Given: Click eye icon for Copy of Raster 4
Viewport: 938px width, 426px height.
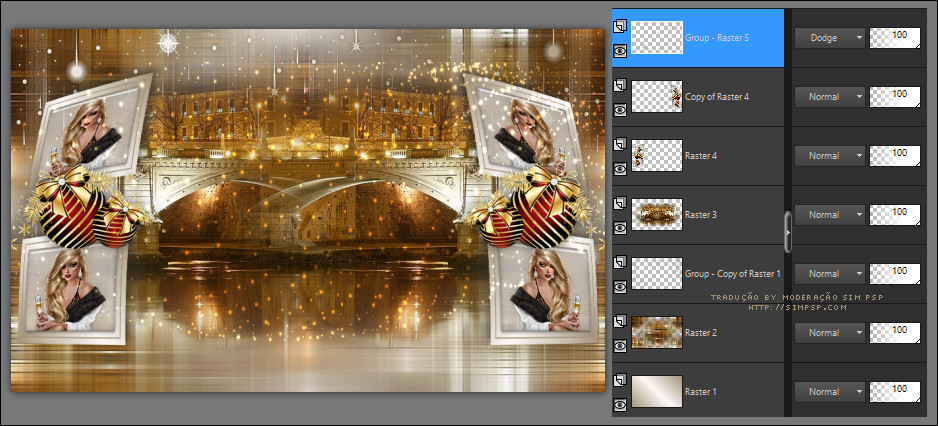Looking at the screenshot, I should (x=620, y=109).
